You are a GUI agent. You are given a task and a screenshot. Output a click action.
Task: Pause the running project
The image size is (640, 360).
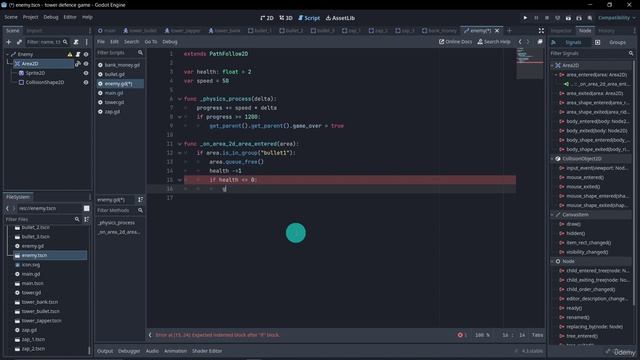[536, 18]
